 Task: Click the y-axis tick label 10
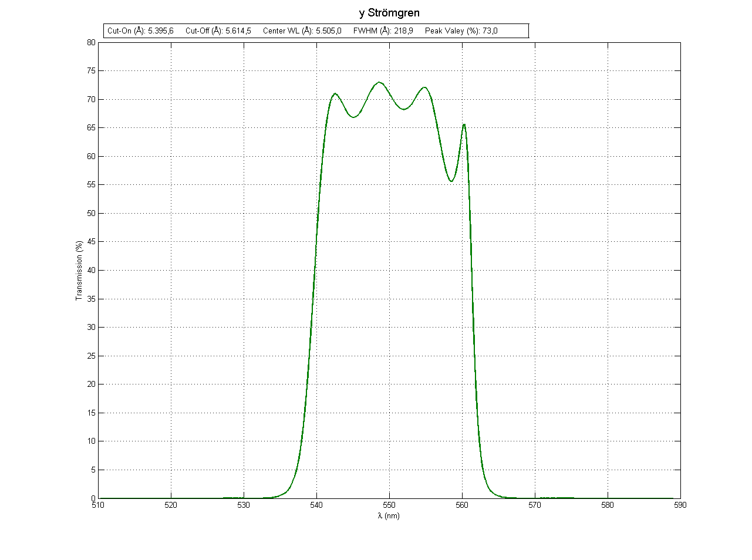tap(92, 441)
